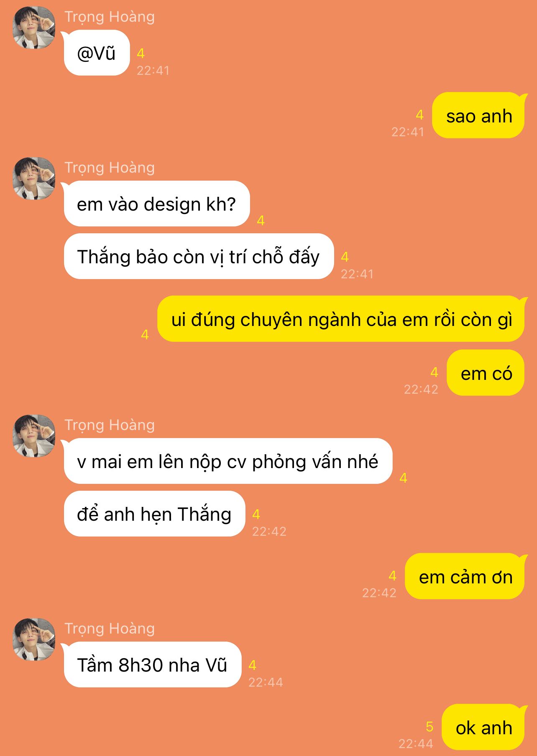Image resolution: width=537 pixels, height=756 pixels.
Task: Tap the read count 4 beside 'em cảm ơn'
Action: pyautogui.click(x=392, y=576)
